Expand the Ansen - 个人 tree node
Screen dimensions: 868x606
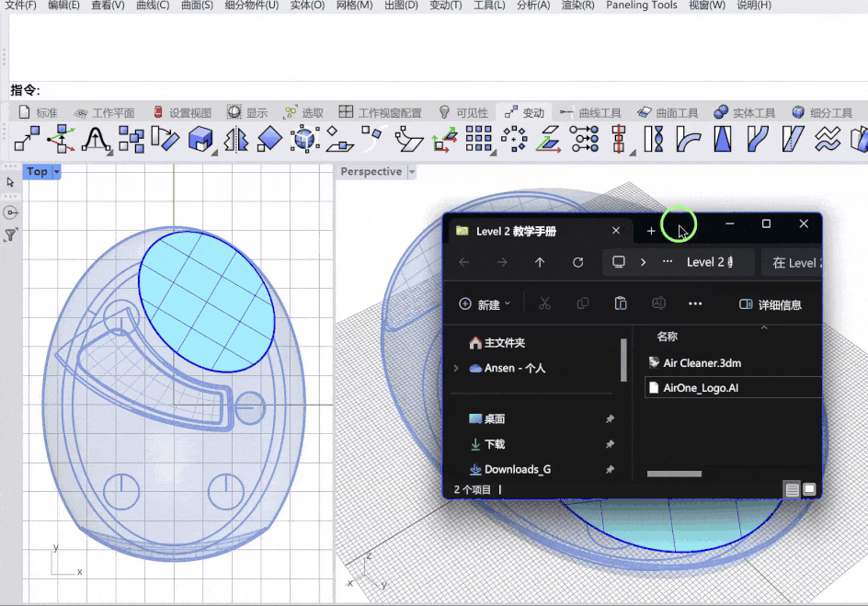457,368
